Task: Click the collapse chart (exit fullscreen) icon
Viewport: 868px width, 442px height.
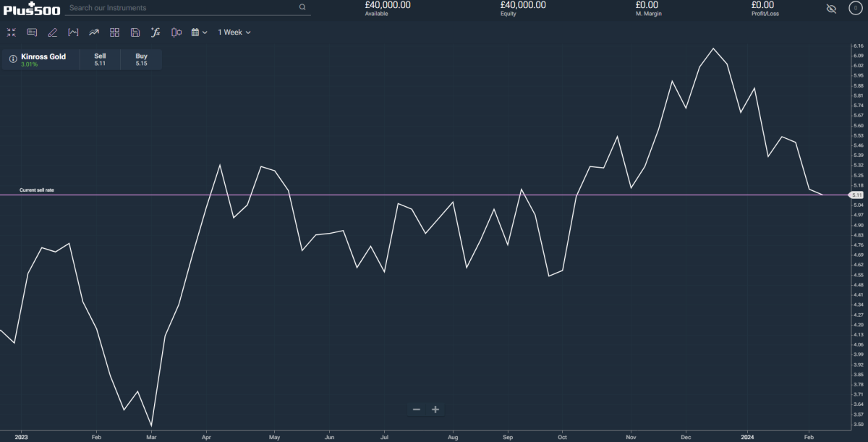Action: [12, 33]
